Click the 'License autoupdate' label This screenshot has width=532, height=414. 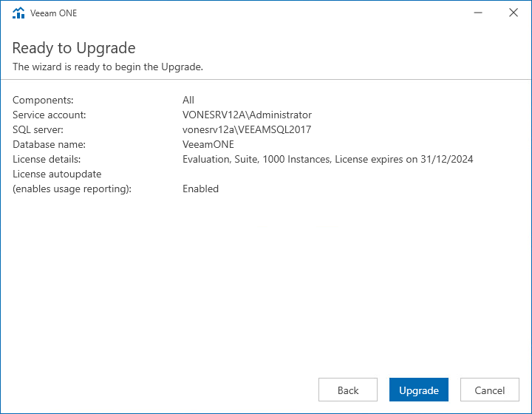pos(57,174)
